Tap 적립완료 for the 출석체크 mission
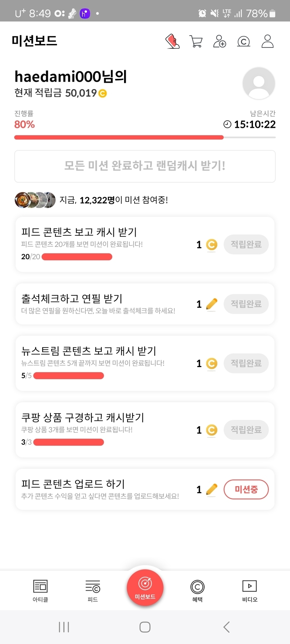Viewport: 290px width, 644px height. pos(246,304)
